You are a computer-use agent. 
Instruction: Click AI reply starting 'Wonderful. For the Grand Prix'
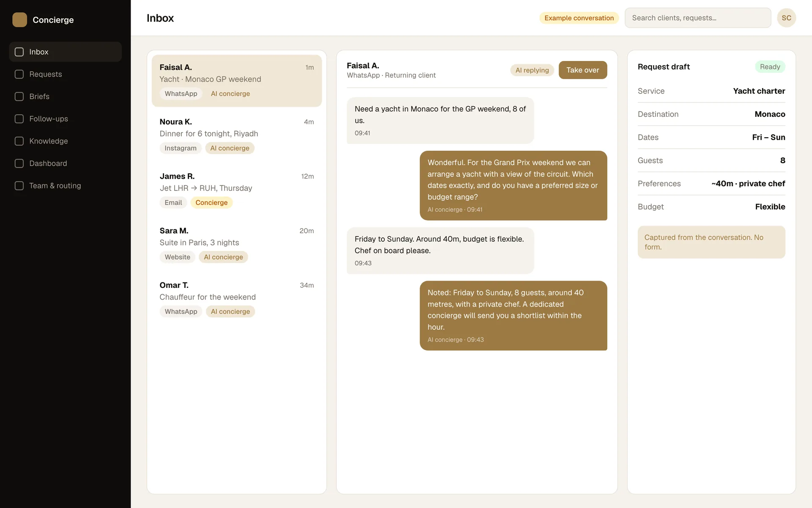tap(513, 185)
